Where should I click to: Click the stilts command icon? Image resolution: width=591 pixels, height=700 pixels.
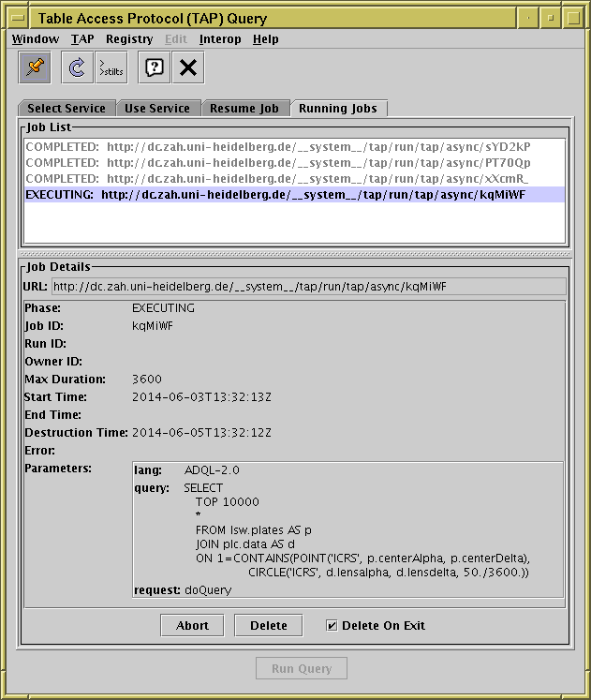111,67
